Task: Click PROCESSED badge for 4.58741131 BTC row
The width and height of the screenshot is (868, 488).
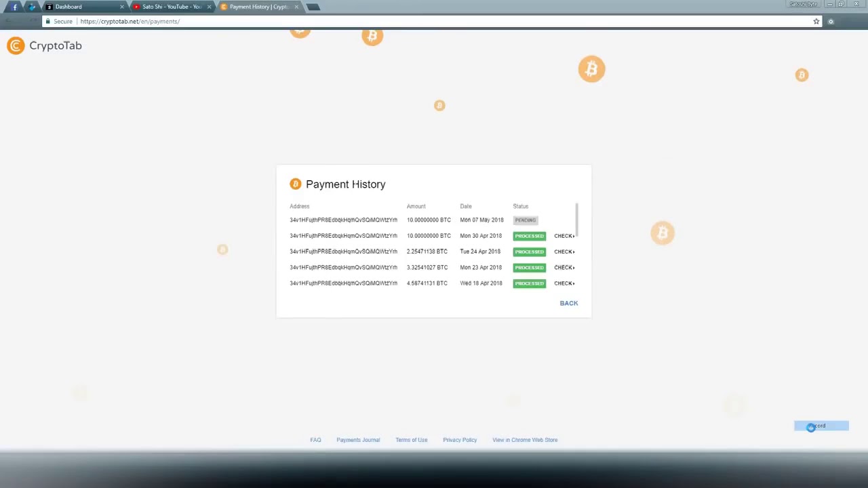Action: pos(530,283)
